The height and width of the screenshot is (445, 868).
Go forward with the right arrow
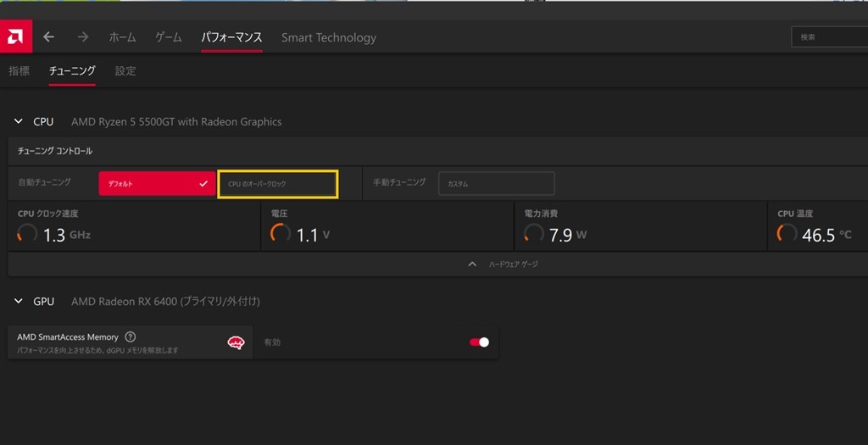tap(83, 37)
